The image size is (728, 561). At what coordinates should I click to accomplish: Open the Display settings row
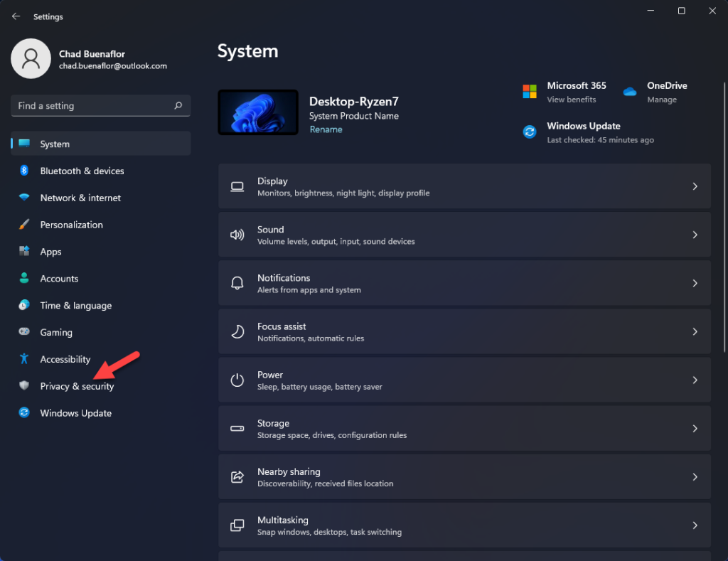point(464,186)
